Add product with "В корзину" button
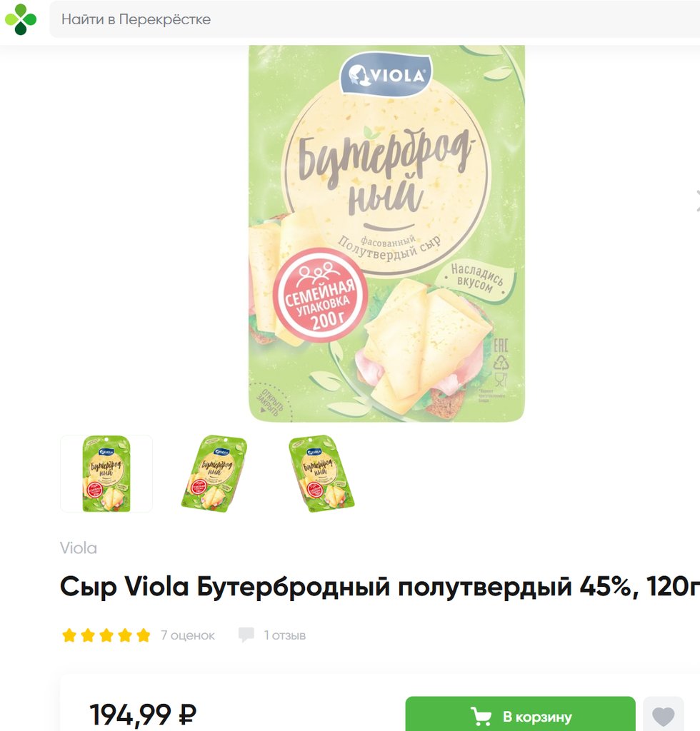The width and height of the screenshot is (700, 731). [521, 714]
